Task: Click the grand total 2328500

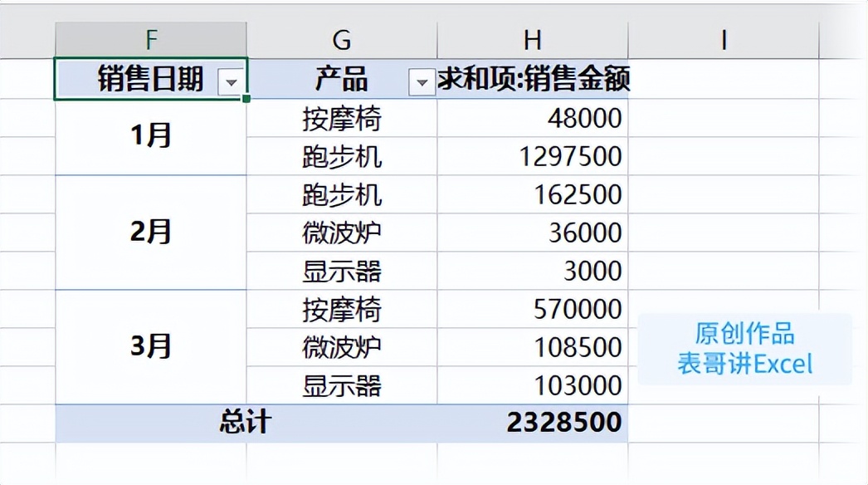Action: pyautogui.click(x=533, y=423)
